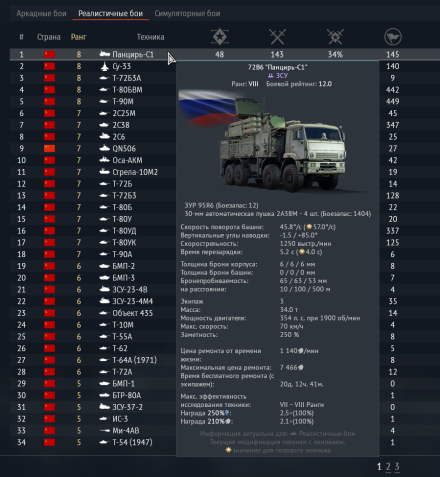Sort by the battles star icon column

tap(220, 37)
